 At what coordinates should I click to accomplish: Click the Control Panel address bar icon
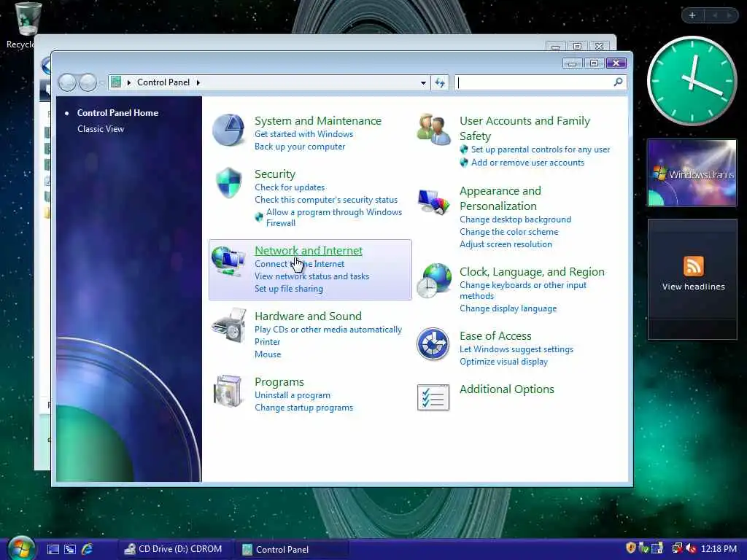(x=116, y=82)
